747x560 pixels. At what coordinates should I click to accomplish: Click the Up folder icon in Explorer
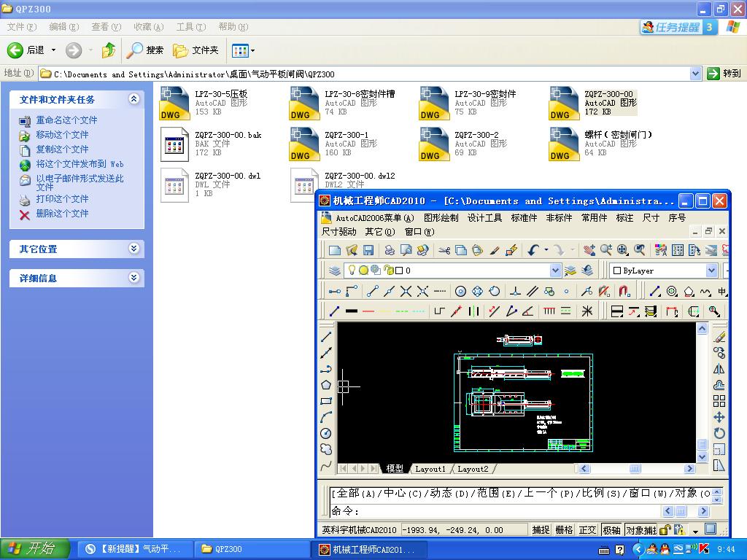pos(109,50)
